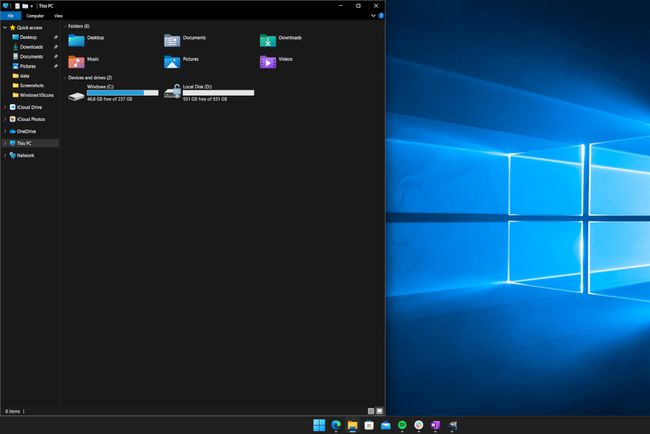Open Microsoft Store from the taskbar

point(369,425)
